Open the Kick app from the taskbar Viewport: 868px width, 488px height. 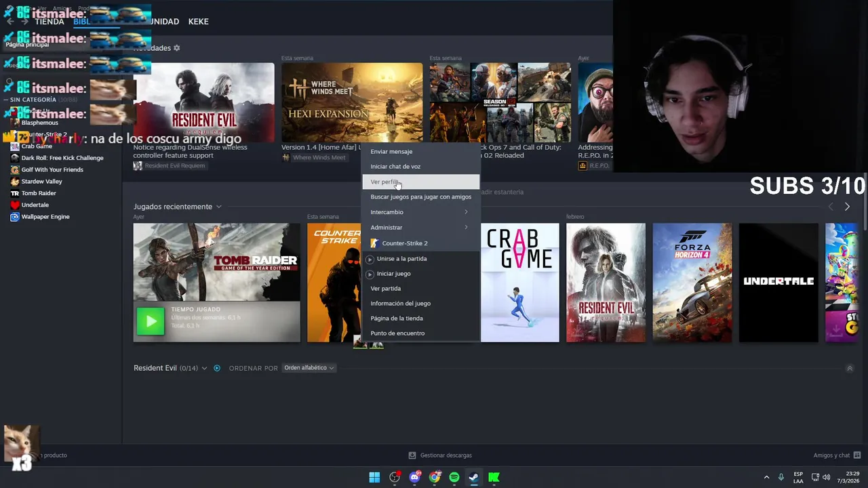point(494,477)
